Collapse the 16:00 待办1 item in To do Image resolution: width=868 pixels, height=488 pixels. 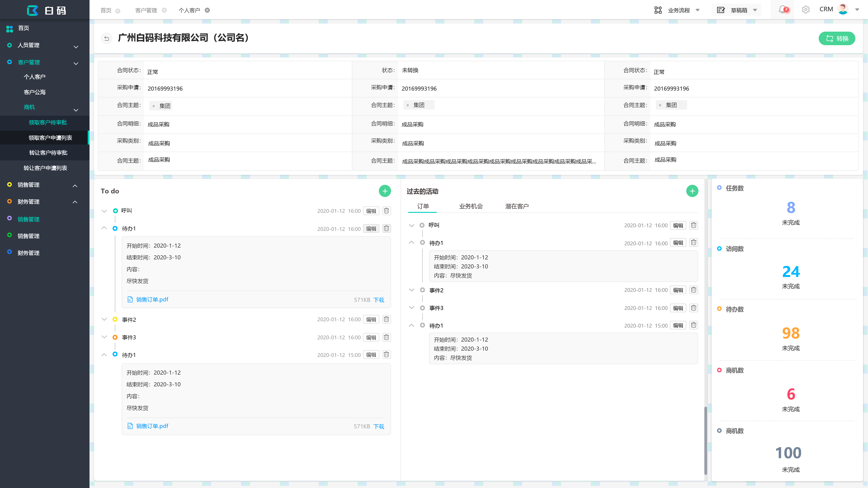click(104, 228)
